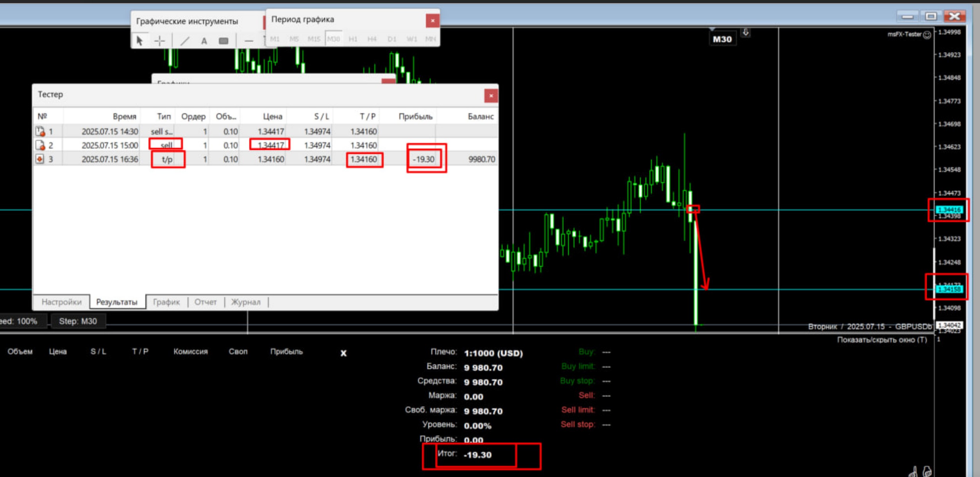Activate the crosshair tool
Screen dimensions: 980x477
pos(159,41)
